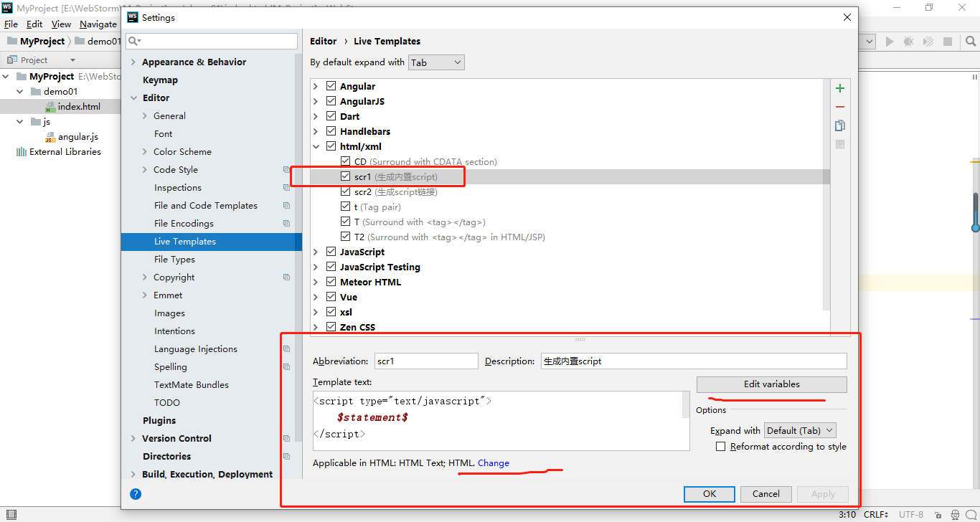This screenshot has height=522, width=980.
Task: Click the project-level icon next to Code Style
Action: 287,170
